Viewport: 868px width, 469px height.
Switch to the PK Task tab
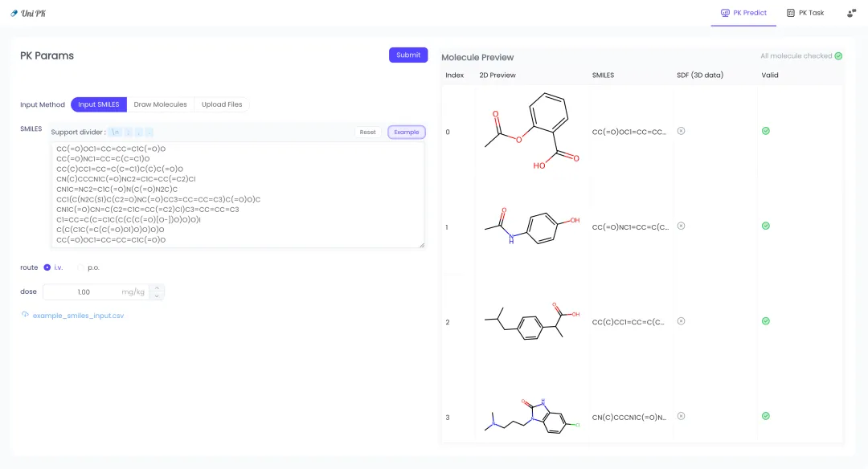(805, 13)
